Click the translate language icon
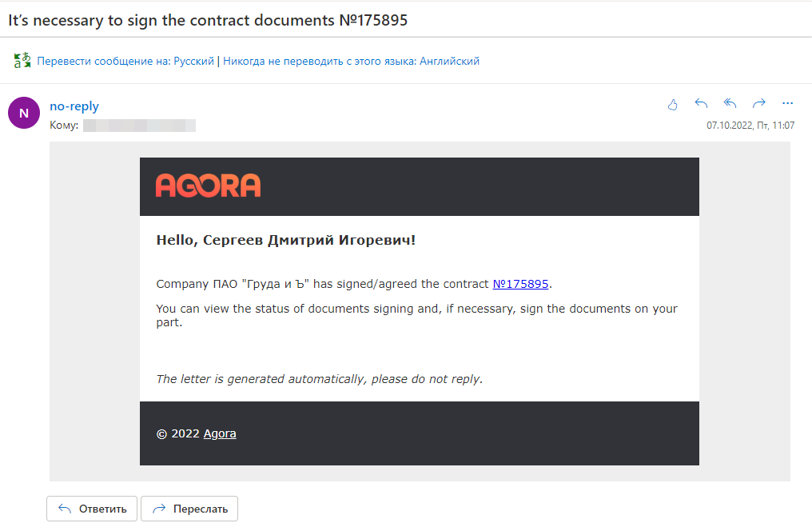Image resolution: width=812 pixels, height=527 pixels. [22, 61]
